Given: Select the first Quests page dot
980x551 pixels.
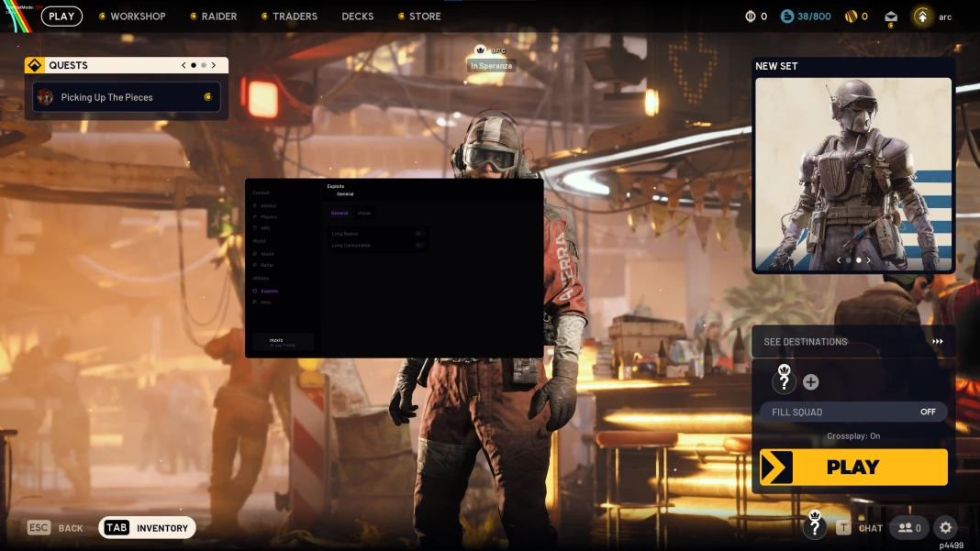Looking at the screenshot, I should 194,65.
